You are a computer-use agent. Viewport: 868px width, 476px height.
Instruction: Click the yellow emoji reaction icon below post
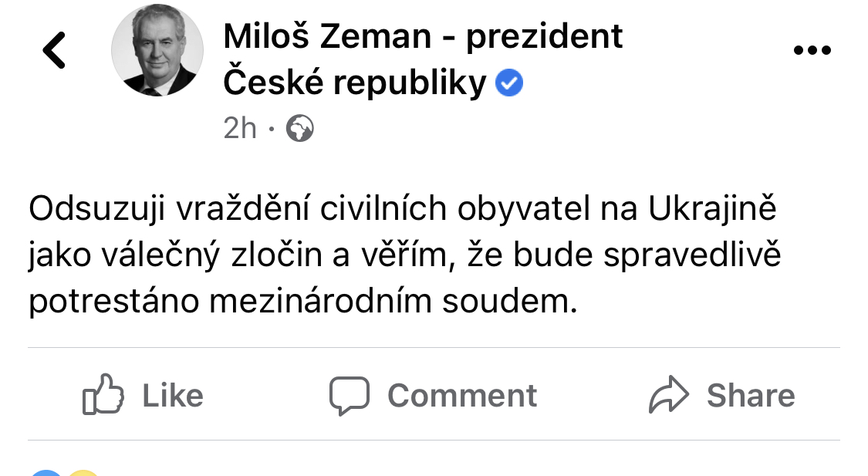(83, 472)
